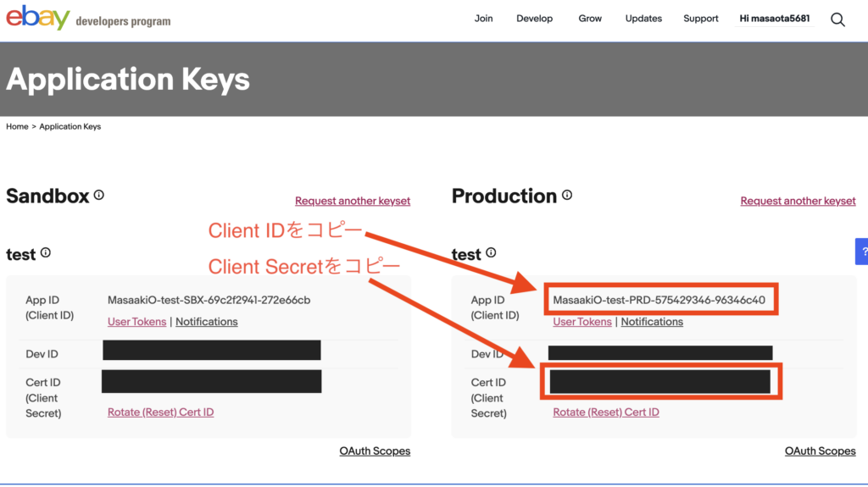
Task: Request another keyset for Production
Action: [x=798, y=201]
